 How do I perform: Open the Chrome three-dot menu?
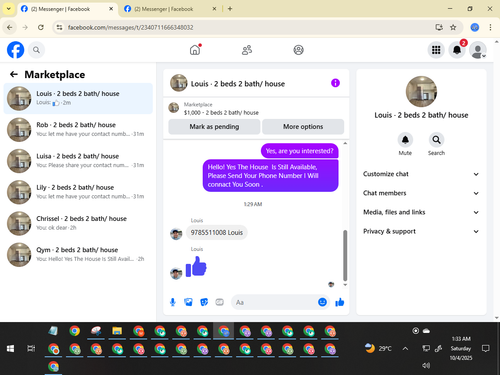[490, 27]
